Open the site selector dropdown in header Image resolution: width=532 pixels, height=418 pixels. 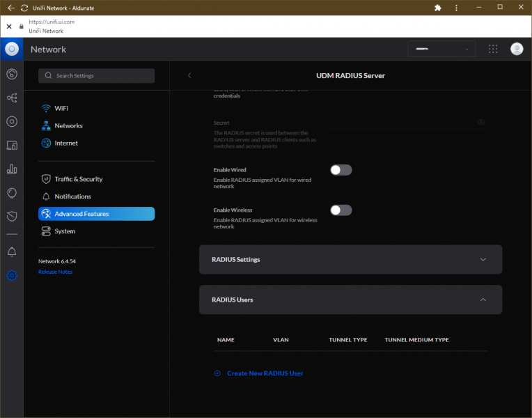coord(441,49)
